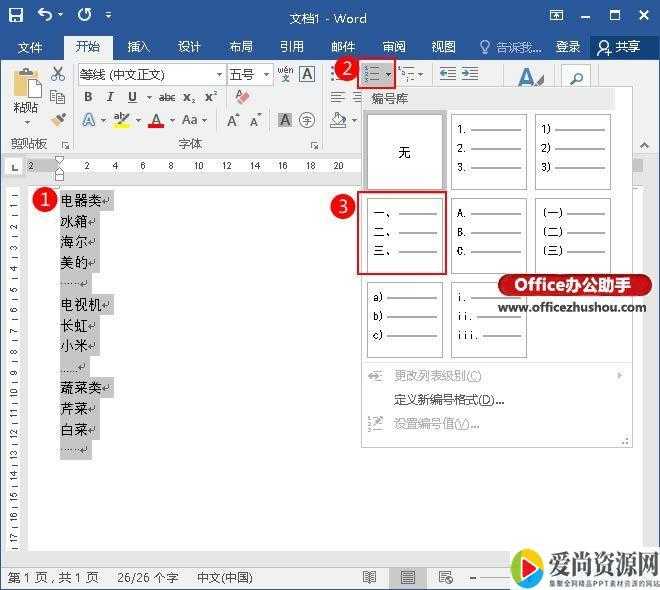Switch to the 插入 ribbon tab
Screen dimensions: 660x590
click(x=139, y=47)
